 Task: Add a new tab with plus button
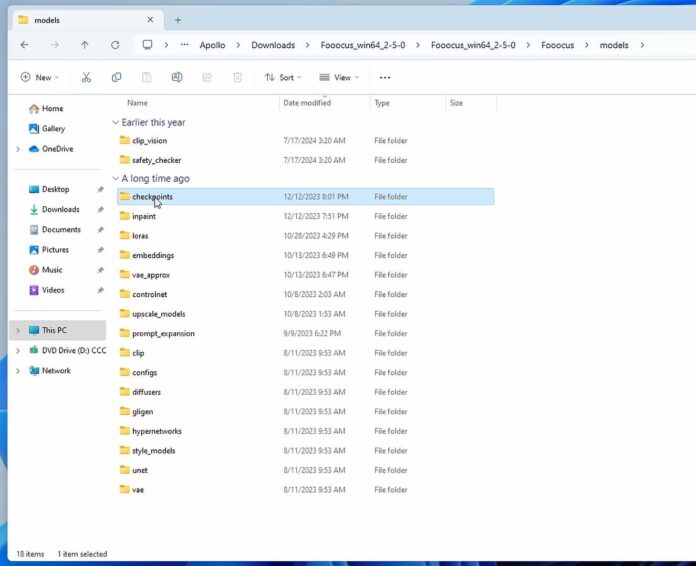(x=178, y=20)
